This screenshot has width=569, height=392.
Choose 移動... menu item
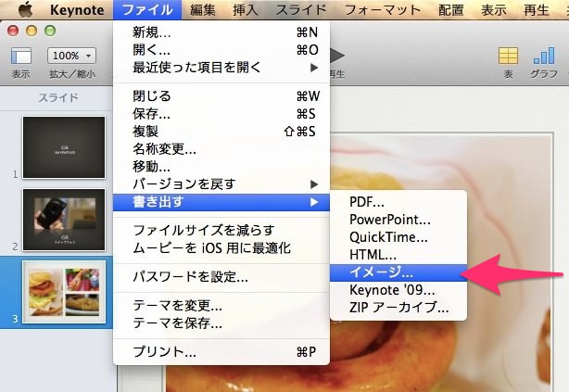pos(221,167)
